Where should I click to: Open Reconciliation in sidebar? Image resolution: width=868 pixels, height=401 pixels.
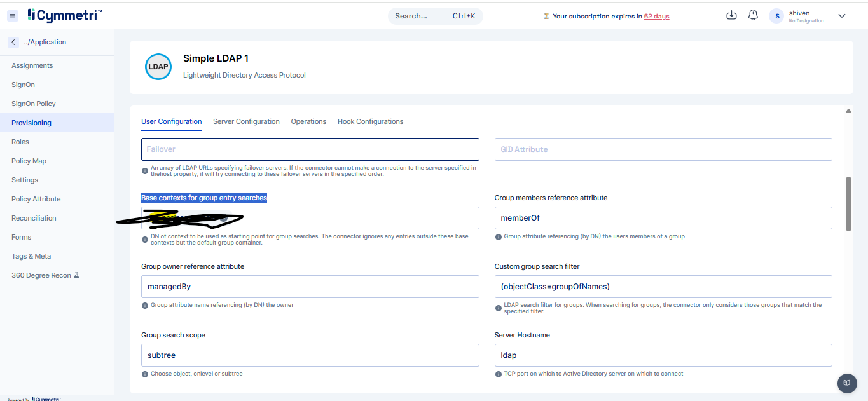57,218
